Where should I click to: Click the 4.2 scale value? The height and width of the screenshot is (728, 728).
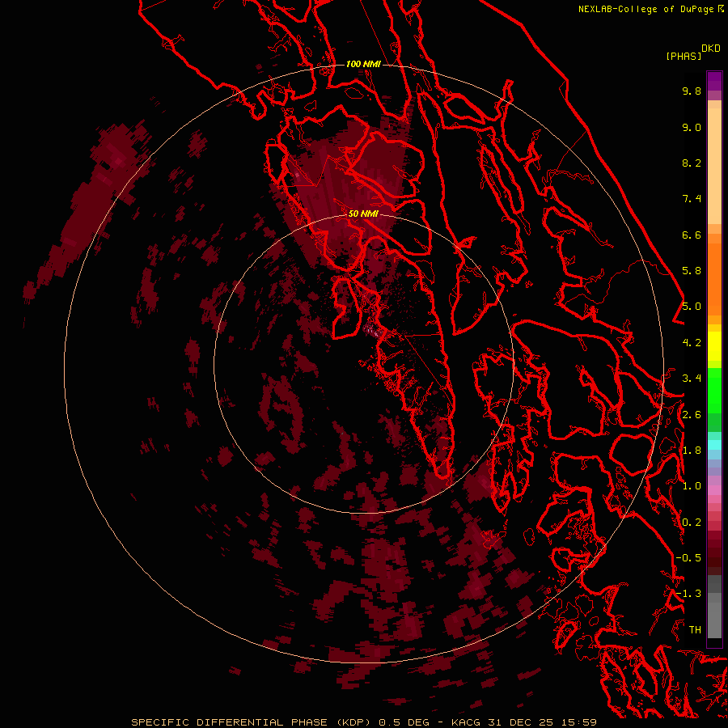click(692, 343)
